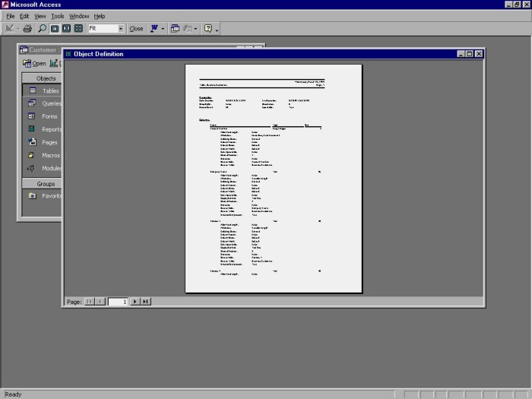Click the page number input field
The image size is (532, 399).
click(118, 302)
